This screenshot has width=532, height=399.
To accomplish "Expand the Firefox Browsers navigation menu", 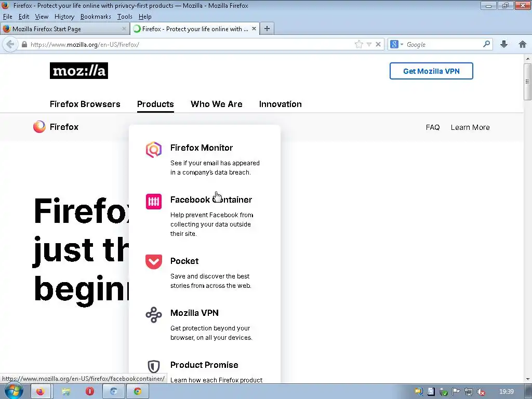I will click(85, 104).
